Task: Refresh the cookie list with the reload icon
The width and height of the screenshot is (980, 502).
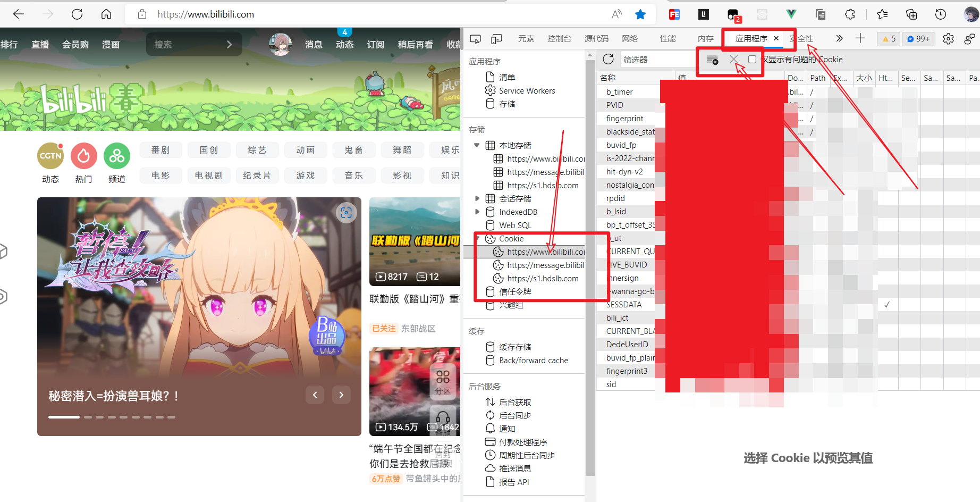Action: 608,58
